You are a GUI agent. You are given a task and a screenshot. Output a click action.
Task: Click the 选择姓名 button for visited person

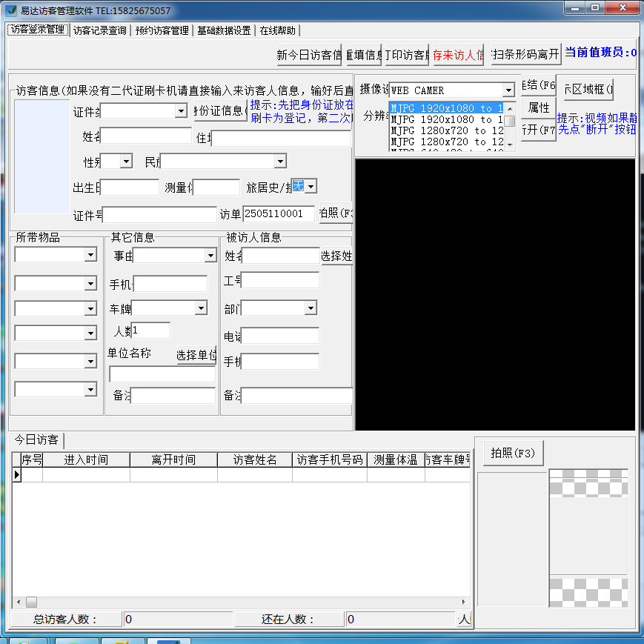pos(336,256)
